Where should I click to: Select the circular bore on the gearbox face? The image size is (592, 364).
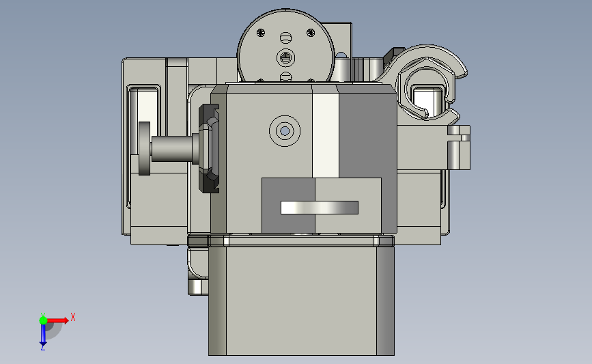(x=285, y=131)
